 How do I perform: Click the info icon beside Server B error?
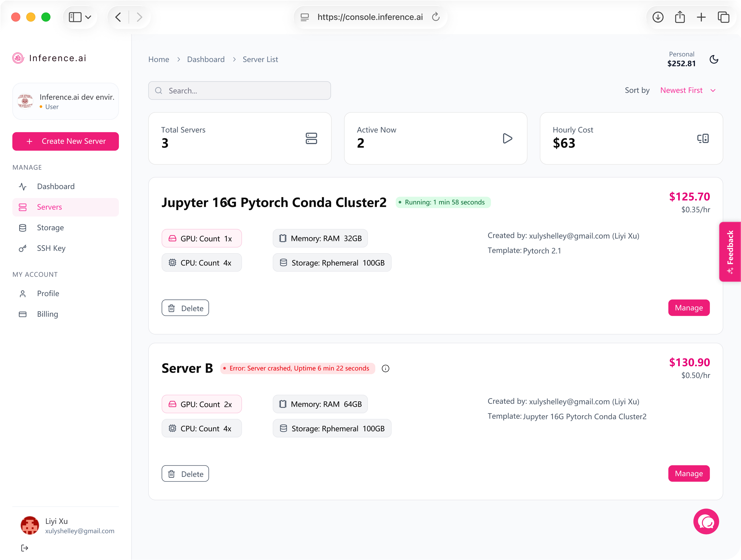(386, 368)
